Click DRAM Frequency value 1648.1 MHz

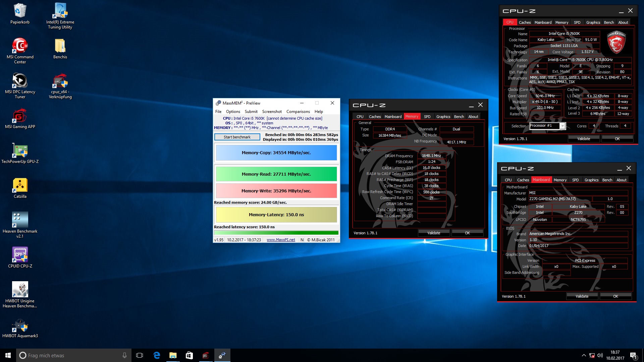pyautogui.click(x=431, y=156)
